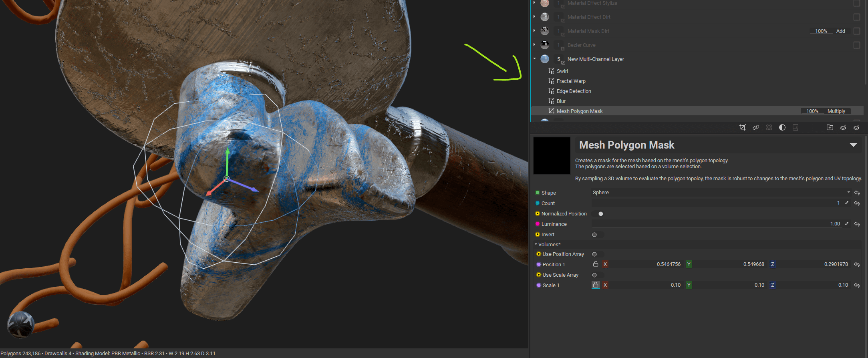Viewport: 868px width, 358px height.
Task: Click the Position 1 X value field
Action: pyautogui.click(x=645, y=264)
